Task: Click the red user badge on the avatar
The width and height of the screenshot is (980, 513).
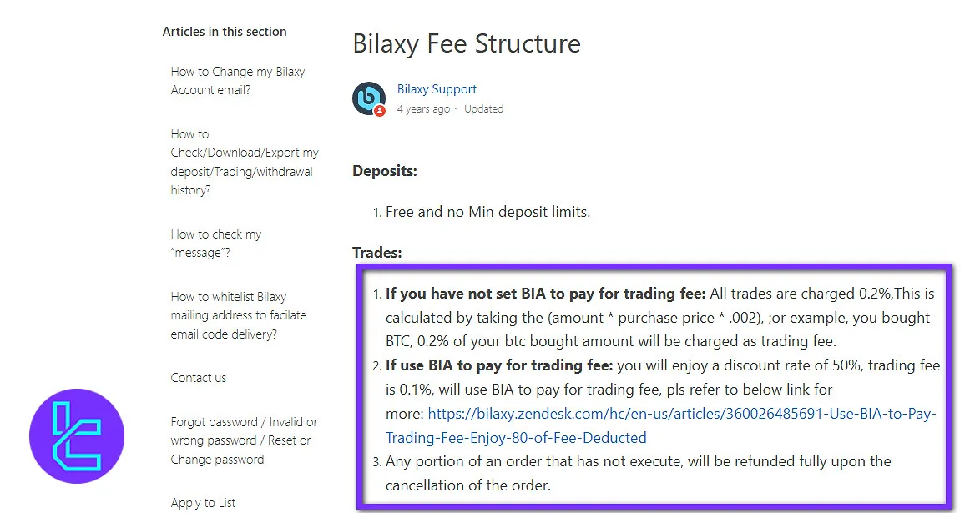Action: point(380,110)
